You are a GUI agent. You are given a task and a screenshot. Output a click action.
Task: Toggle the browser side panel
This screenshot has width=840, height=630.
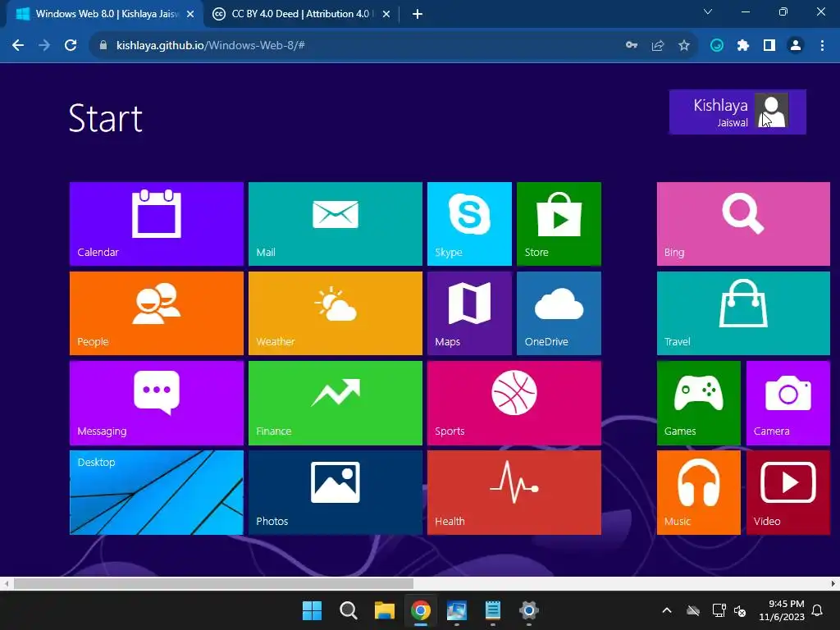[769, 46]
